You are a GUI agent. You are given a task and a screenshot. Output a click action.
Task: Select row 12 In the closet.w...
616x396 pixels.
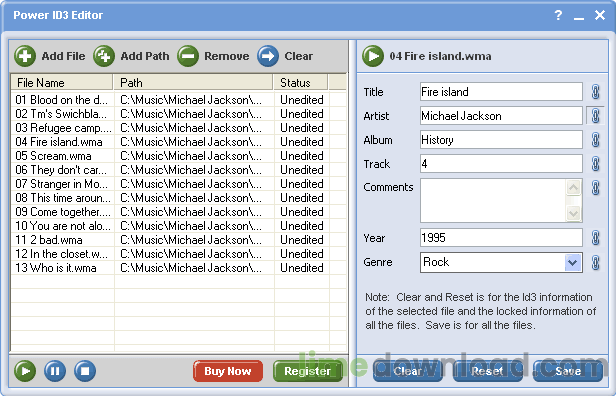[179, 254]
